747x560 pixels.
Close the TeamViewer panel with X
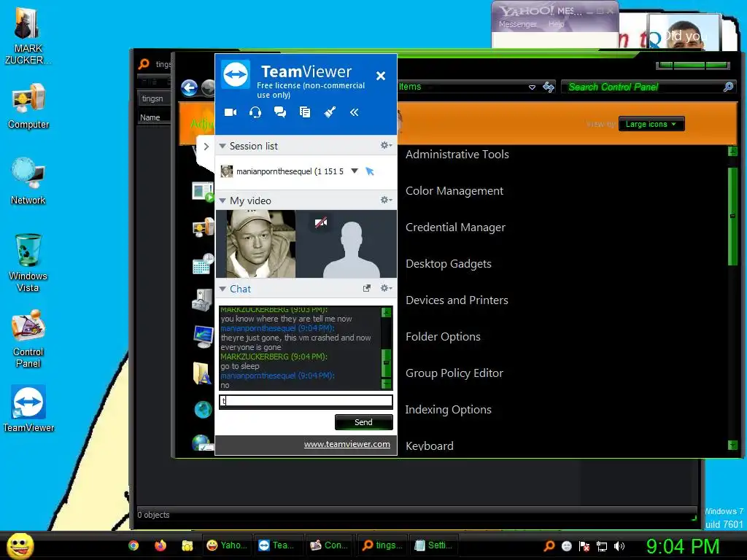click(381, 76)
